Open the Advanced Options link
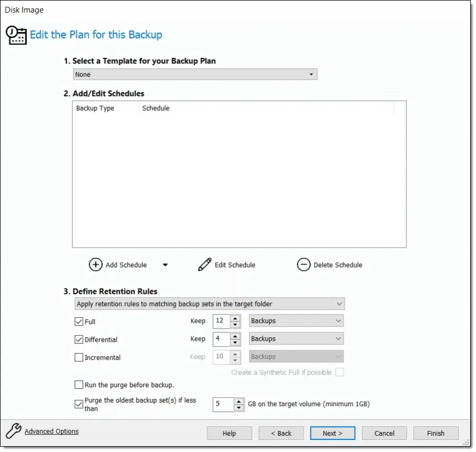 [52, 431]
